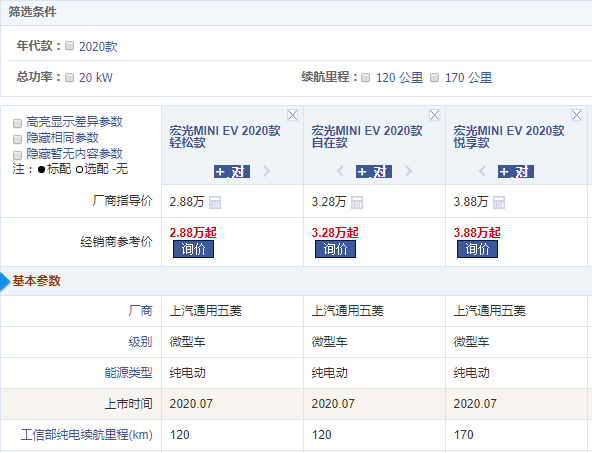
Task: Tick the 170 公里 range checkbox
Action: [x=435, y=77]
